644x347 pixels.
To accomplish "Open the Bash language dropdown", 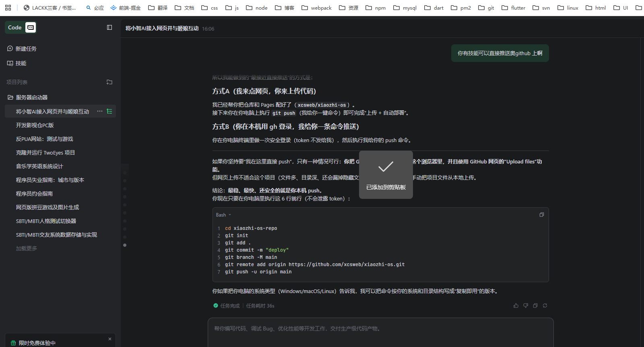I will click(x=223, y=215).
